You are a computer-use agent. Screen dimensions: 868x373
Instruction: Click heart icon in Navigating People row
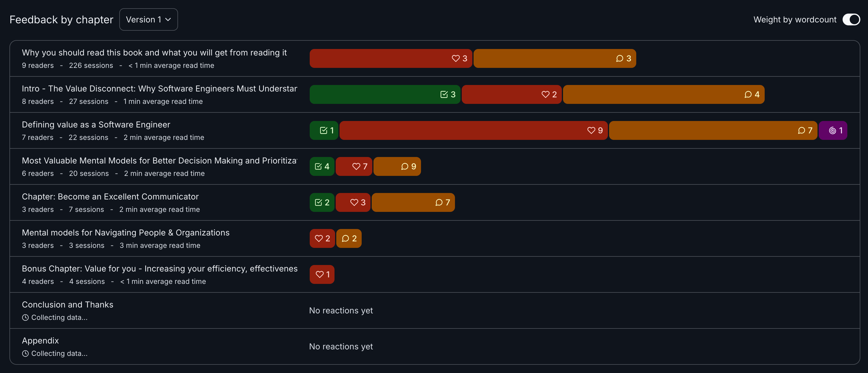319,239
